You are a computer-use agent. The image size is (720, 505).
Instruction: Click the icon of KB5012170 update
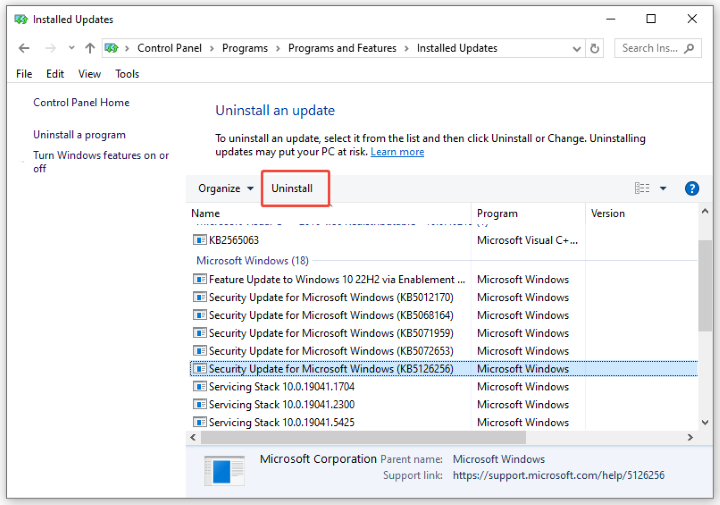[x=200, y=297]
